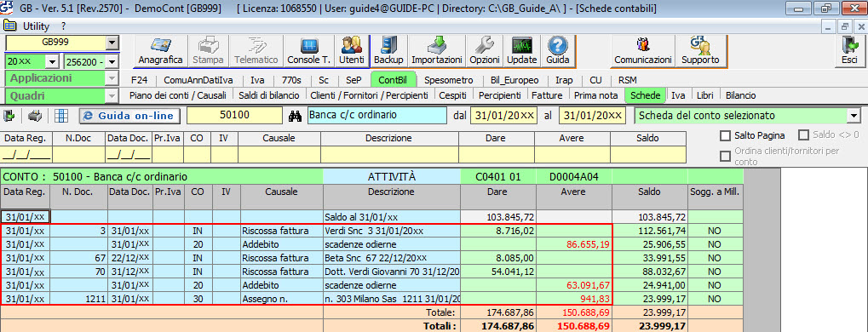Toggle the Saldo <> 0 checkbox
Image resolution: width=868 pixels, height=332 pixels.
(804, 135)
